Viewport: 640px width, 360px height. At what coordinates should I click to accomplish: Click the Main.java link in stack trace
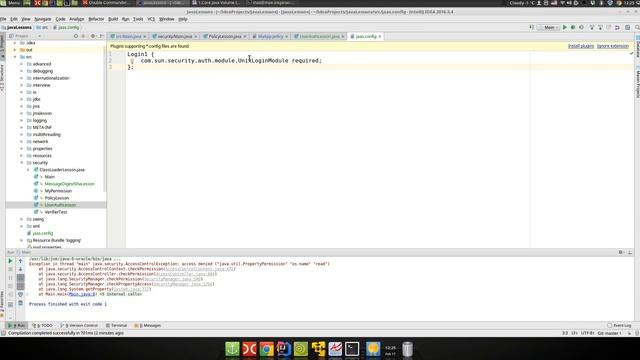[82, 294]
